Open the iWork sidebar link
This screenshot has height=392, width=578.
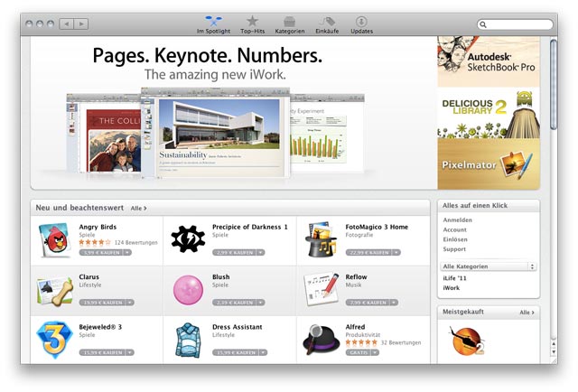point(452,288)
